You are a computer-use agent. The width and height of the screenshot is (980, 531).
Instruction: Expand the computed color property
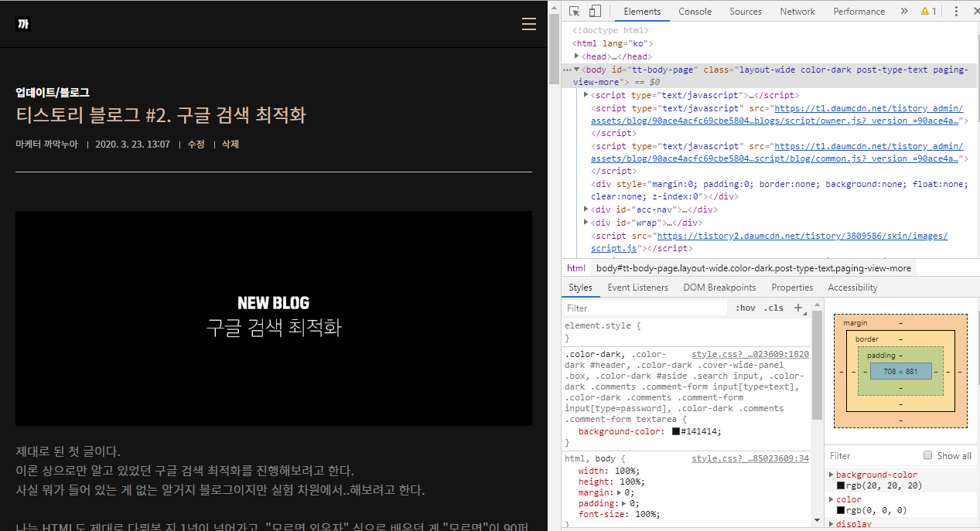pos(831,499)
